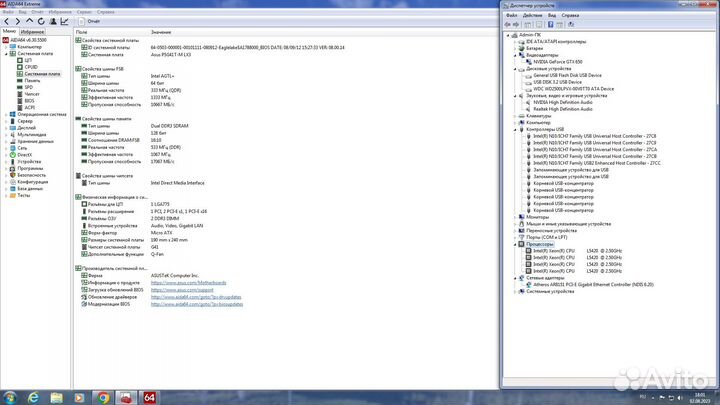This screenshot has height=405, width=720.
Task: Open Windows Start orb
Action: (10, 397)
